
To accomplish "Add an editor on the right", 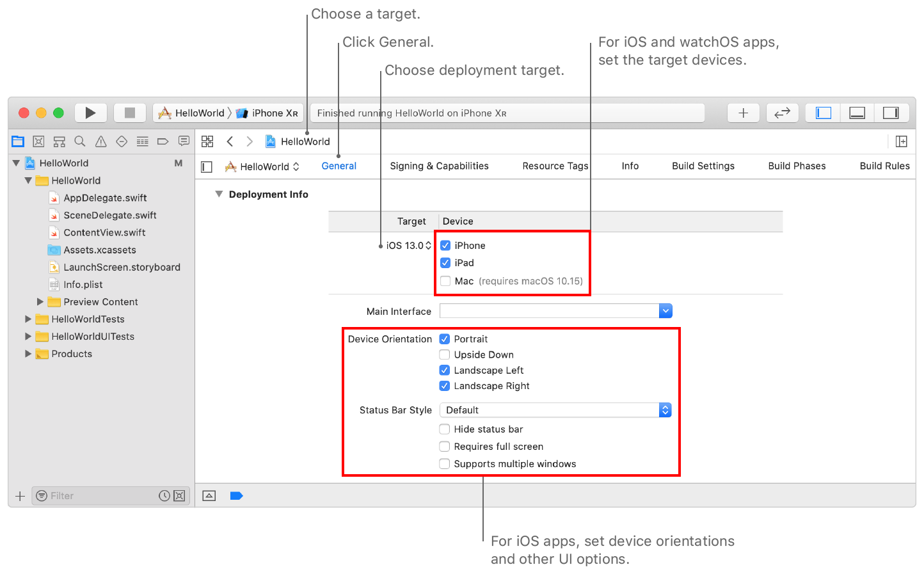I will point(902,141).
